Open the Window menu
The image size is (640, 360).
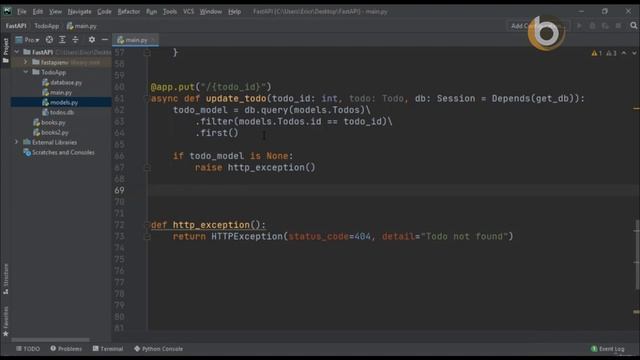[211, 11]
